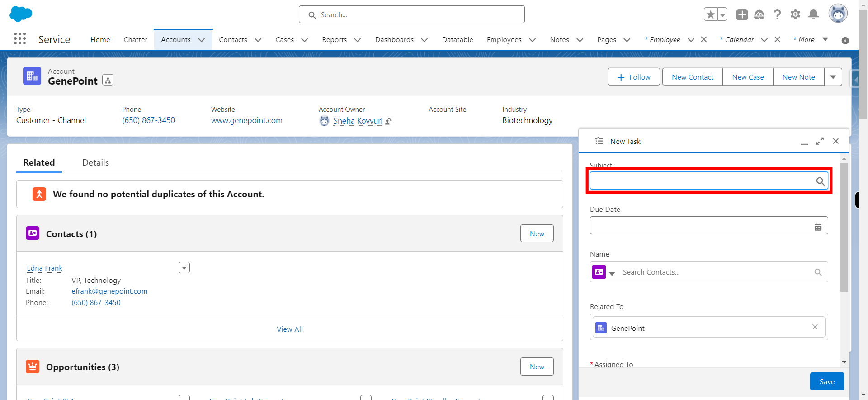Image resolution: width=868 pixels, height=400 pixels.
Task: Open Edna Frank row actions dropdown
Action: click(x=184, y=268)
